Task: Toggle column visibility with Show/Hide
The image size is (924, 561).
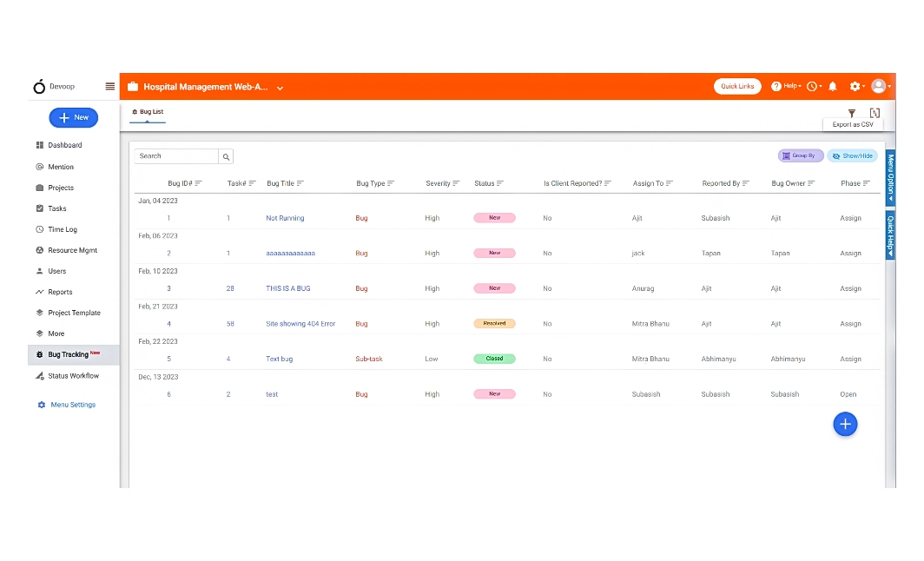Action: click(x=853, y=155)
